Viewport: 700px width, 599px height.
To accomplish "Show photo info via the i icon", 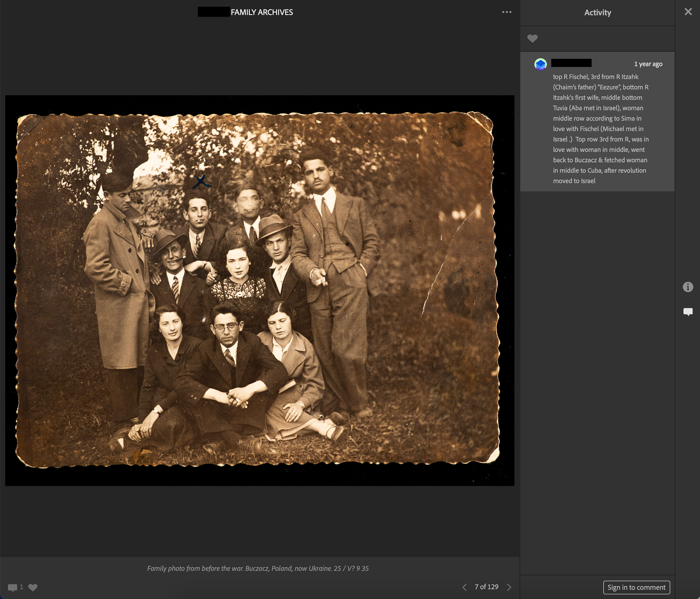I will pyautogui.click(x=688, y=287).
